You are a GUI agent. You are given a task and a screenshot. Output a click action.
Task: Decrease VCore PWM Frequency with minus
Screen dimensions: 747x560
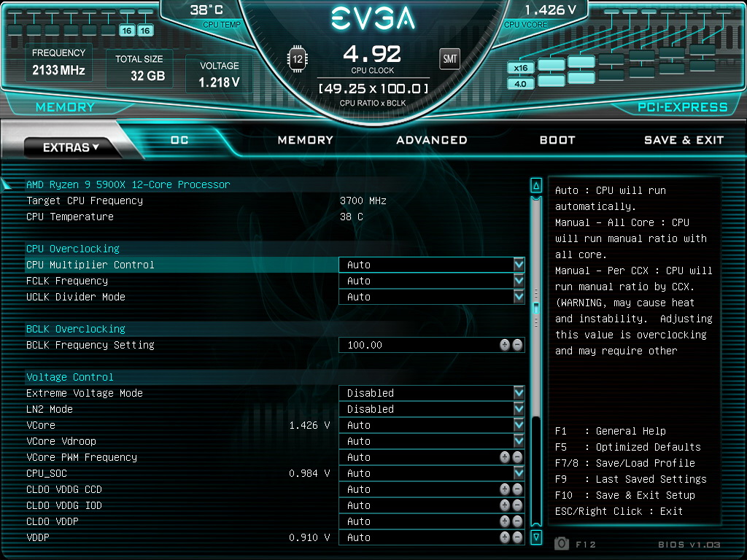click(x=517, y=457)
